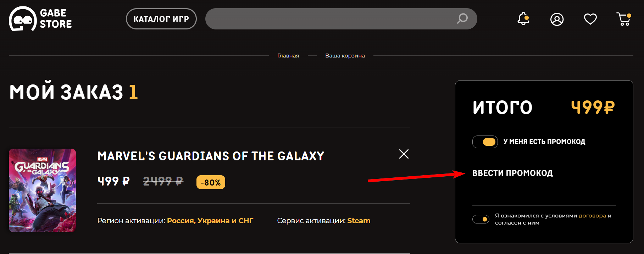Select Ваша корзина breadcrumb
This screenshot has height=254, width=644.
[345, 55]
